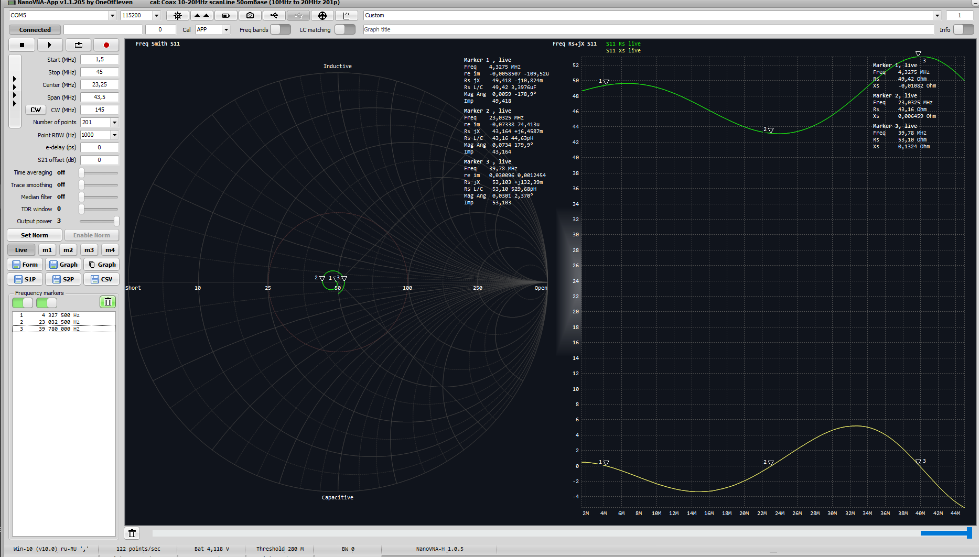Toggle the Info switch

[963, 30]
